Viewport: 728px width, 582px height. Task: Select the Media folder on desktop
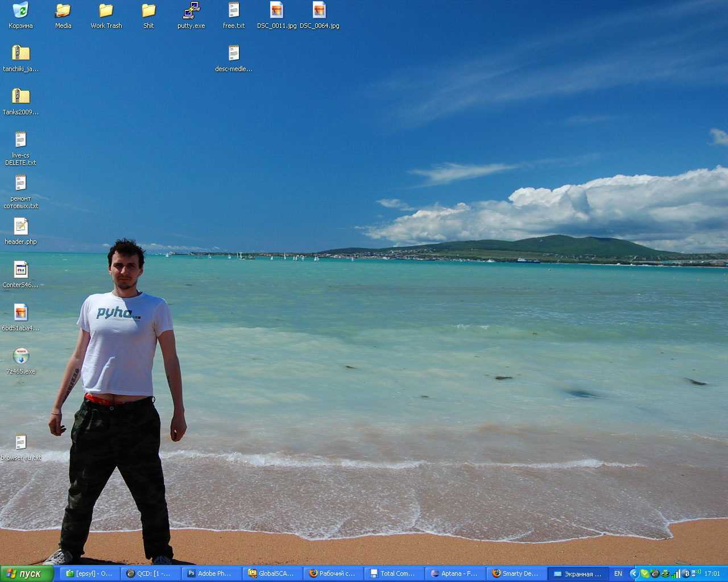pos(63,11)
